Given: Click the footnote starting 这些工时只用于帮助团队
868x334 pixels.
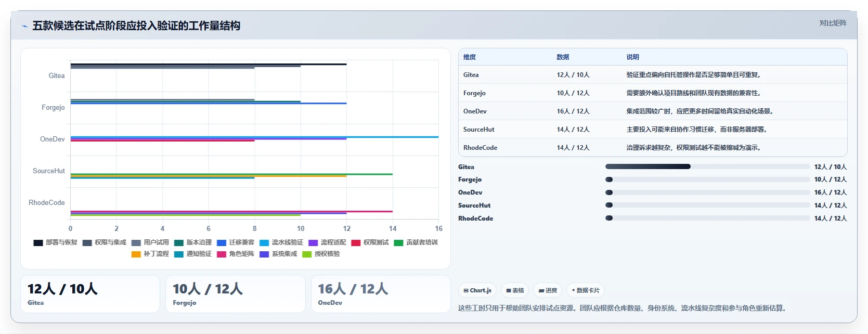Looking at the screenshot, I should (624, 308).
